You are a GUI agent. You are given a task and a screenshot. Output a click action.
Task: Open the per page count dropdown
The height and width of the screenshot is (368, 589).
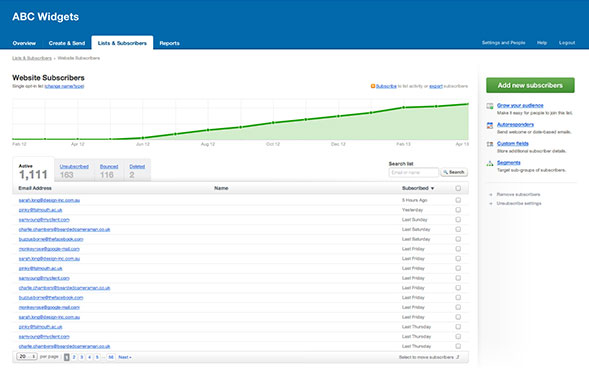point(27,356)
